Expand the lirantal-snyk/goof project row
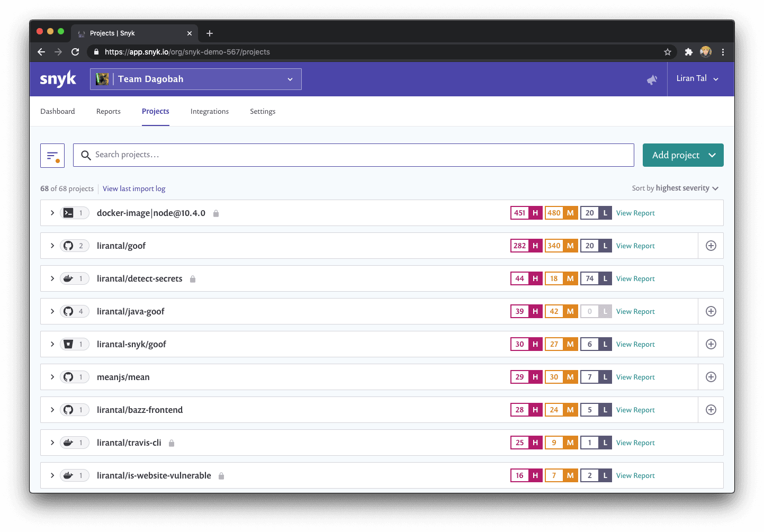Screen dimensions: 764x532 tap(52, 344)
